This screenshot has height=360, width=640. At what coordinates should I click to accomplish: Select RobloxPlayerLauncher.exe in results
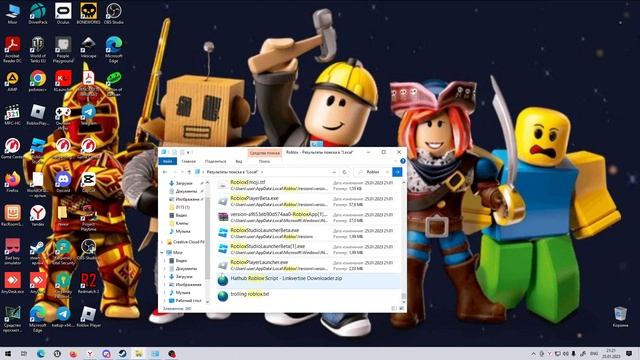click(x=310, y=265)
